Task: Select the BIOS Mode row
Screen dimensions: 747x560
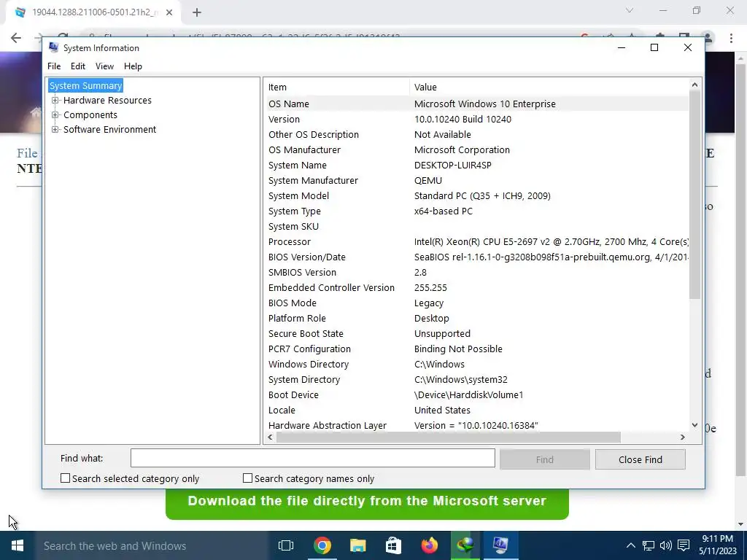Action: pos(477,303)
